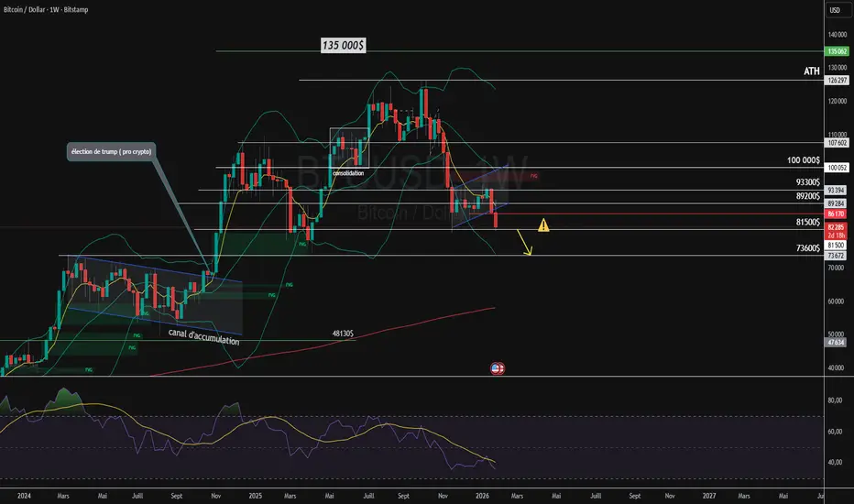This screenshot has height=504, width=854.
Task: Click the 126297 price axis tag
Action: [x=838, y=80]
